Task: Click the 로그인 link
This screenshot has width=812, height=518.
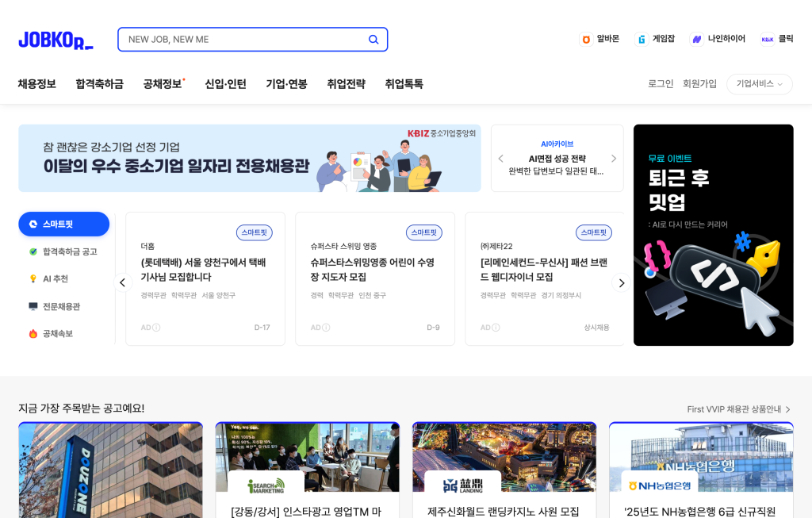Action: pos(661,84)
